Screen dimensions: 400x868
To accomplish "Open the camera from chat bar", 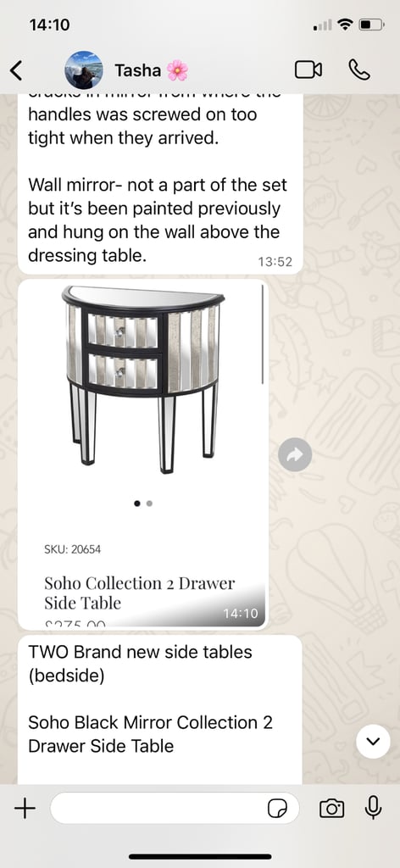I will 331,810.
